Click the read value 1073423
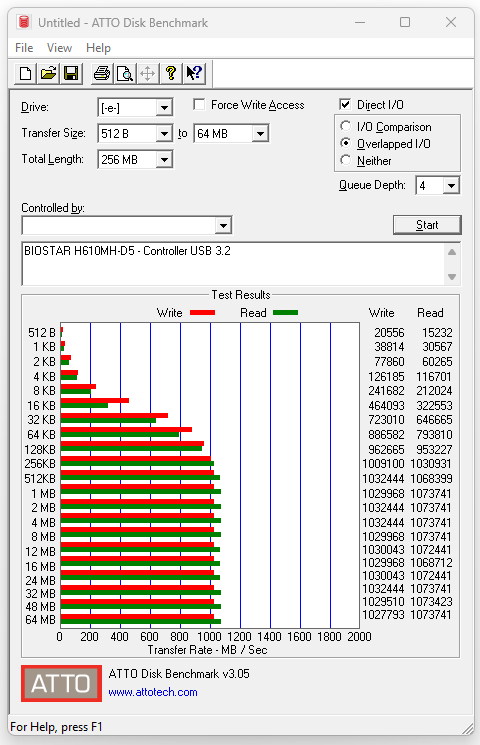The image size is (480, 745). (x=432, y=602)
